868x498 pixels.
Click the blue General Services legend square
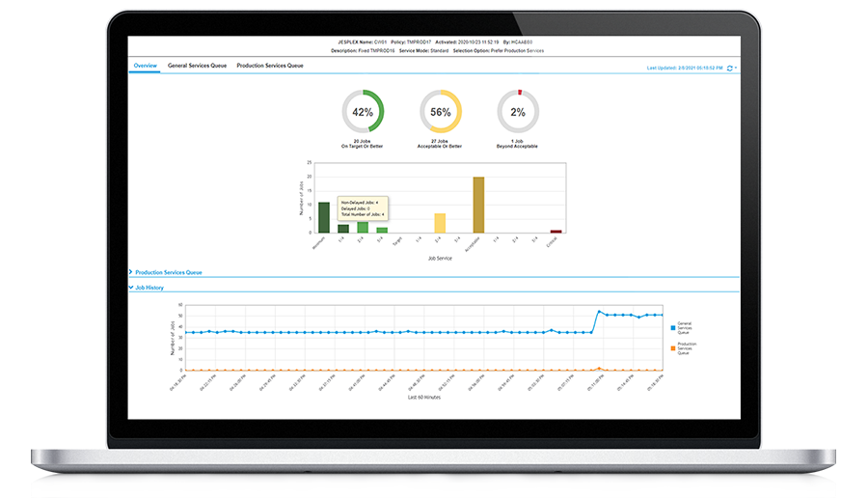[672, 326]
